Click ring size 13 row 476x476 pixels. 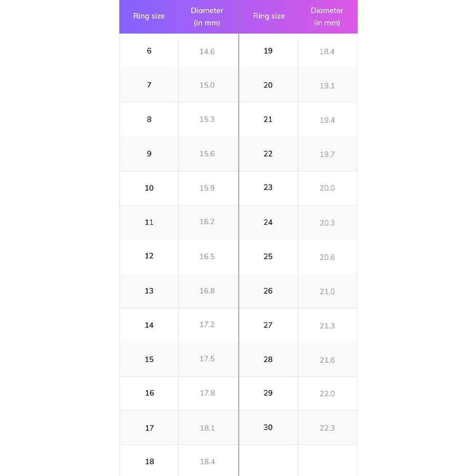coord(149,291)
